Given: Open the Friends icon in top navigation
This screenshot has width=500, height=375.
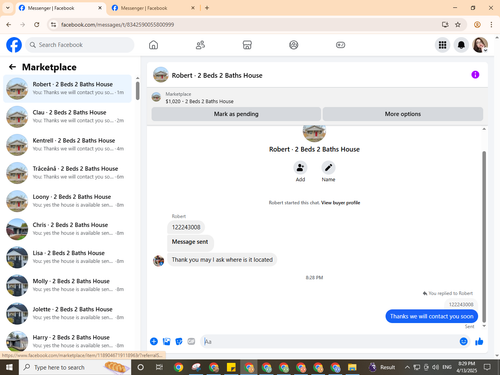Looking at the screenshot, I should (x=200, y=45).
